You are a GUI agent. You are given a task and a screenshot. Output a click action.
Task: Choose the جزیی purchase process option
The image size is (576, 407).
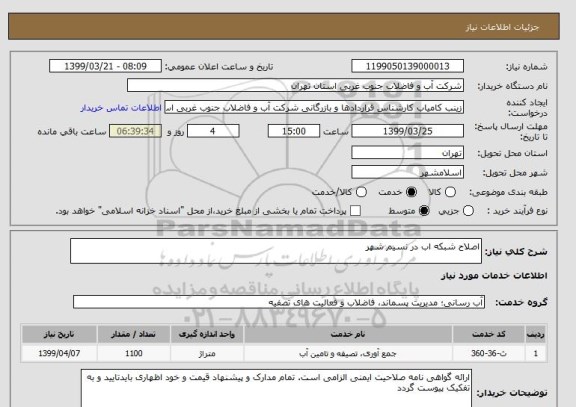tap(468, 211)
